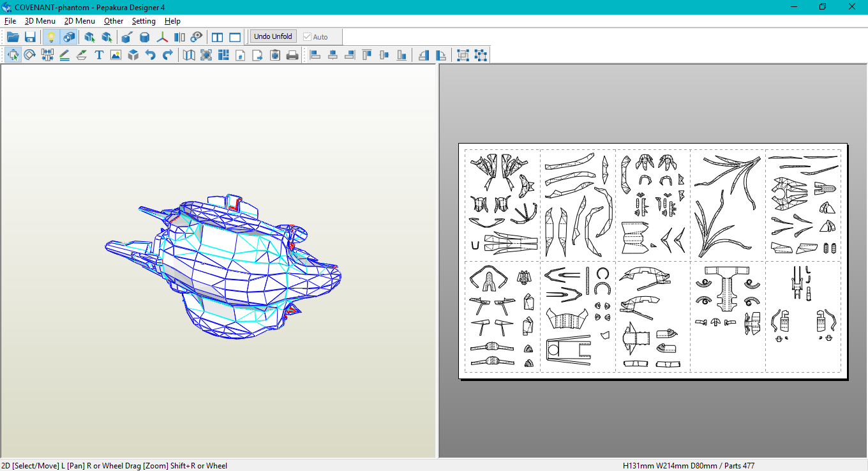868x471 pixels.
Task: Switch to split two-pane window layout
Action: (218, 37)
